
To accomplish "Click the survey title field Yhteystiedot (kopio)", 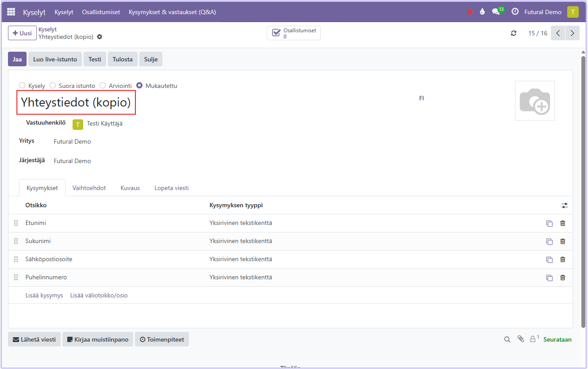I will (76, 103).
